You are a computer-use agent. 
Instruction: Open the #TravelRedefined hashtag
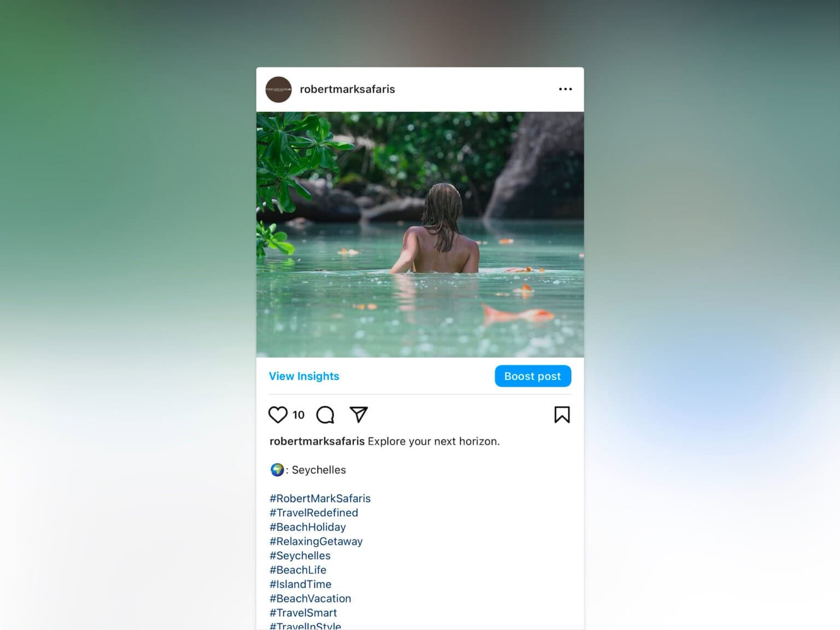[314, 512]
